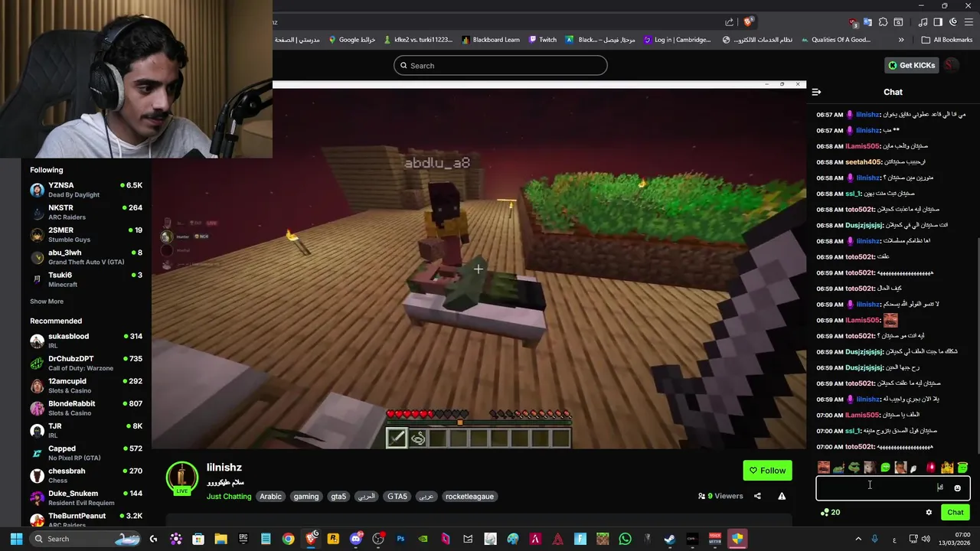Select the green chat bubble emote

[x=886, y=468]
